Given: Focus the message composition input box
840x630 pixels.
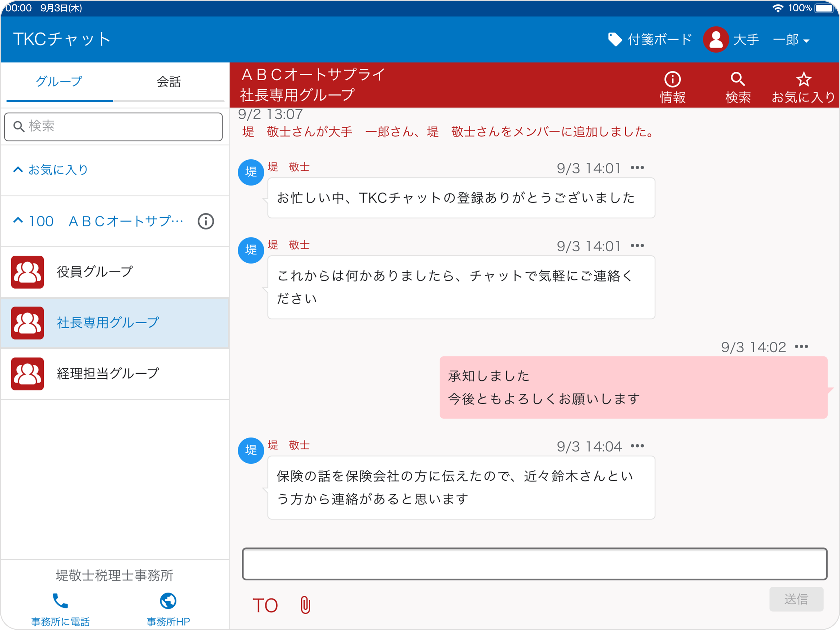Looking at the screenshot, I should [x=535, y=564].
